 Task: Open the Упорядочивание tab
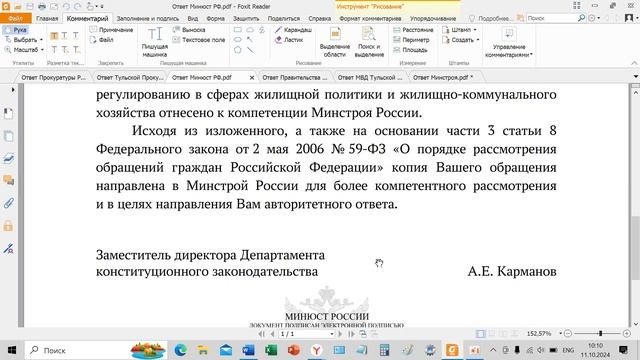pos(433,18)
